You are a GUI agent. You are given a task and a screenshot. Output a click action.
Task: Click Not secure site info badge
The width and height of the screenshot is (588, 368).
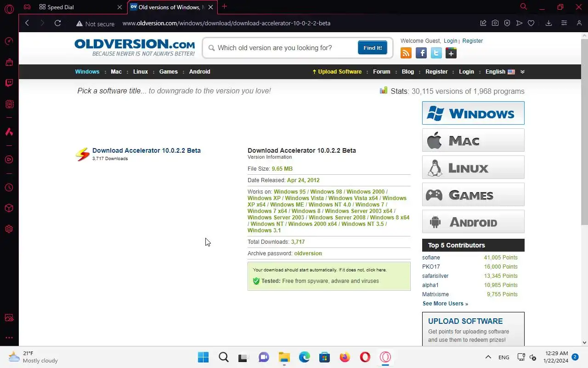pyautogui.click(x=95, y=23)
